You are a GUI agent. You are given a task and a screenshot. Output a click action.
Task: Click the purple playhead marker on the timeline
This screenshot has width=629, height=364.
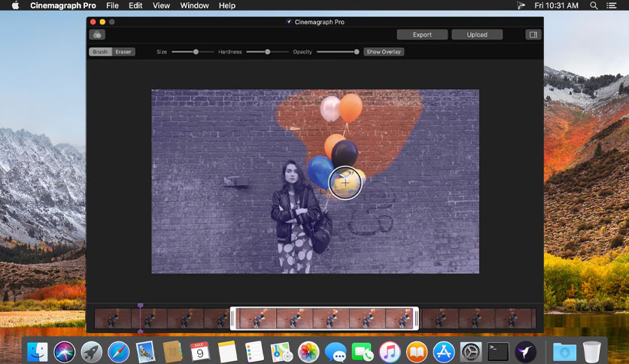[141, 305]
